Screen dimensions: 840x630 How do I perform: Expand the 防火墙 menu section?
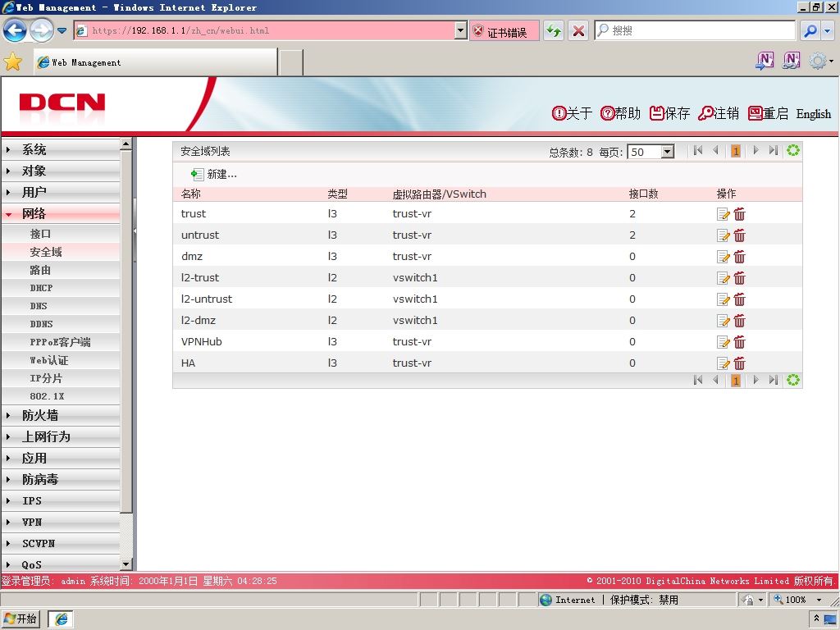coord(61,415)
